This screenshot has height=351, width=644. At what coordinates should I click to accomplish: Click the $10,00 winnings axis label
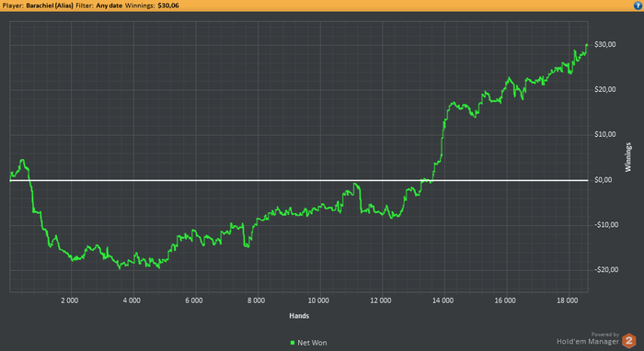(605, 134)
